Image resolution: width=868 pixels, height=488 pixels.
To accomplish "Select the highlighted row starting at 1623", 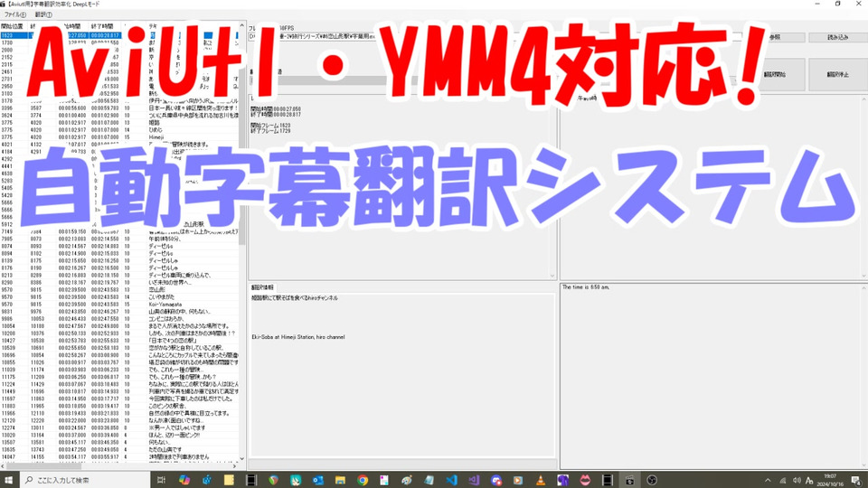I will point(119,35).
